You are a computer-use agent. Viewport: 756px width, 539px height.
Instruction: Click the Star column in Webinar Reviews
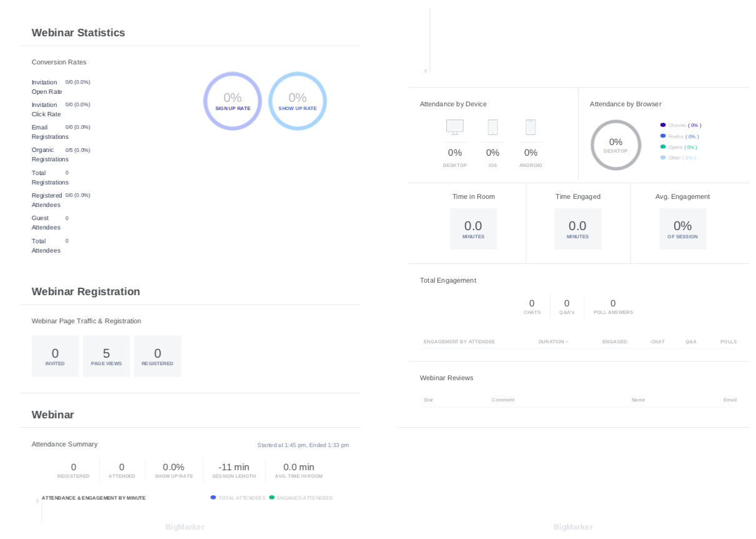point(429,400)
